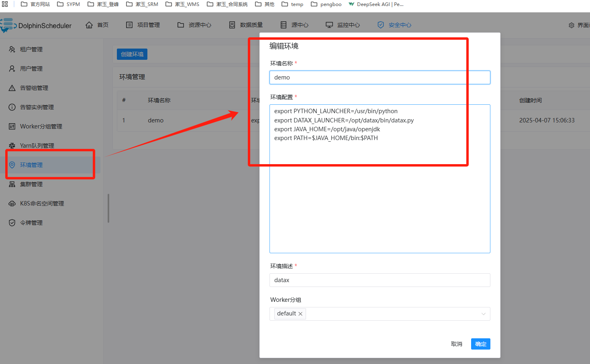Open the pengboo bookmark folder
This screenshot has height=364, width=590.
[326, 4]
